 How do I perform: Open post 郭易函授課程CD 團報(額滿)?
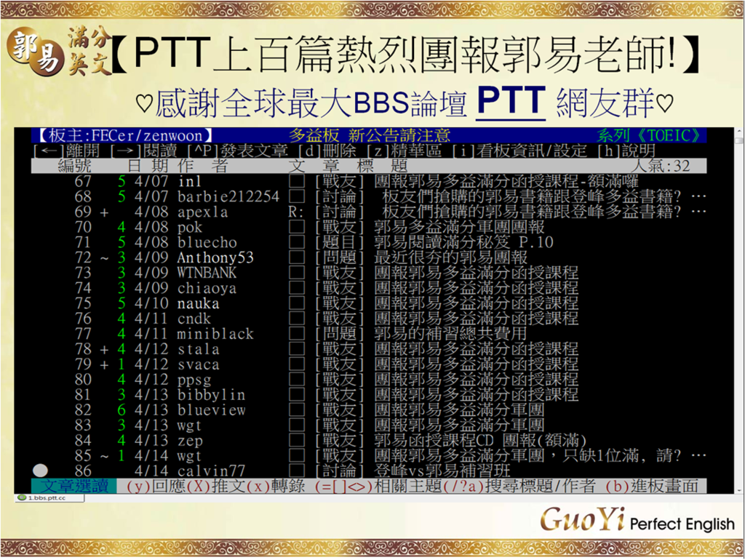pyautogui.click(x=480, y=440)
